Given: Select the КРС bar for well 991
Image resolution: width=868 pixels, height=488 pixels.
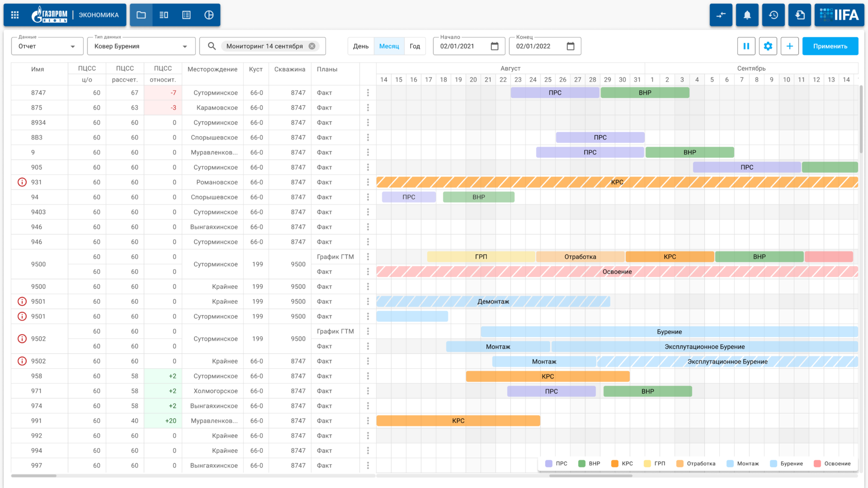Looking at the screenshot, I should pyautogui.click(x=458, y=421).
